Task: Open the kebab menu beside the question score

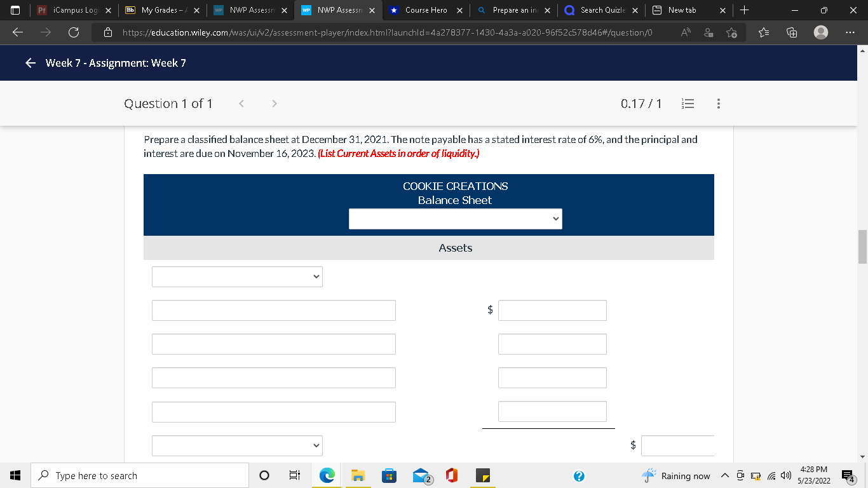Action: [x=718, y=103]
